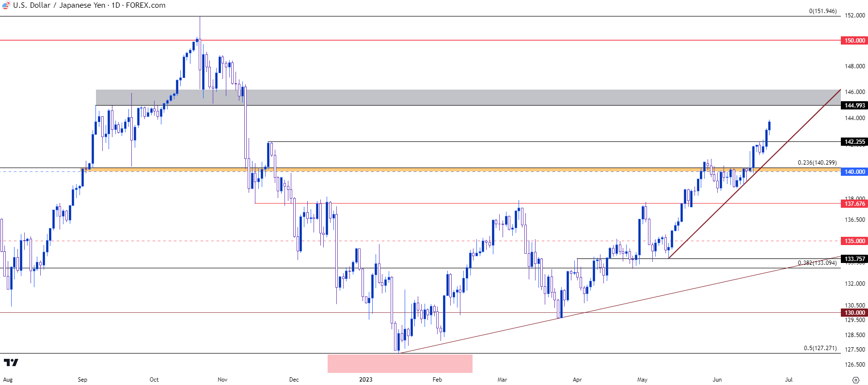The image size is (868, 385).
Task: Click the May label on time axis
Action: (642, 380)
